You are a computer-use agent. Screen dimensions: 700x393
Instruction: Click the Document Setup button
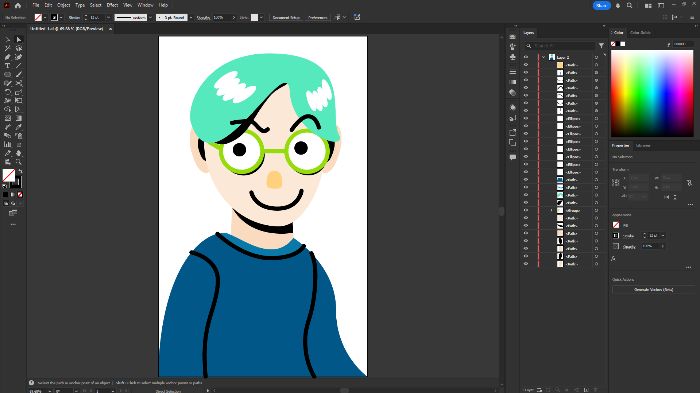pyautogui.click(x=286, y=17)
